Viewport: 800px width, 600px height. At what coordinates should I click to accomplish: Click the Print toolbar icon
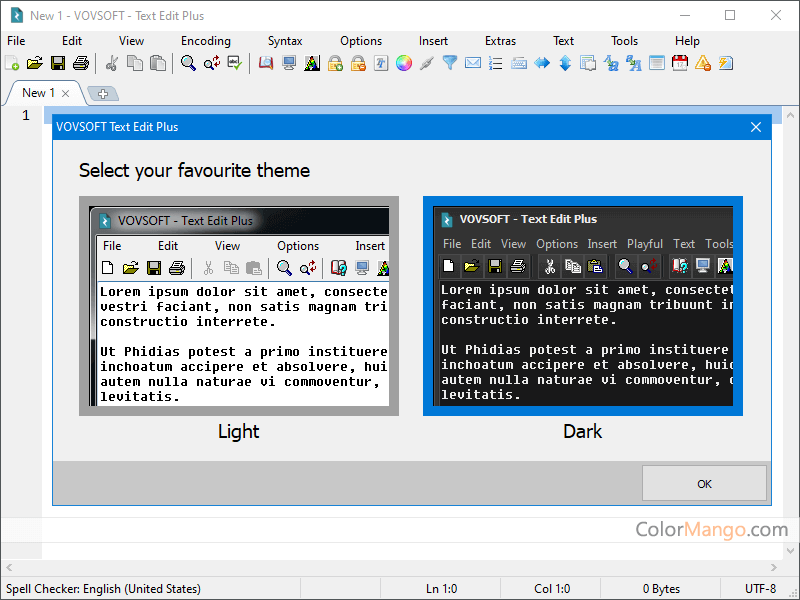click(81, 63)
